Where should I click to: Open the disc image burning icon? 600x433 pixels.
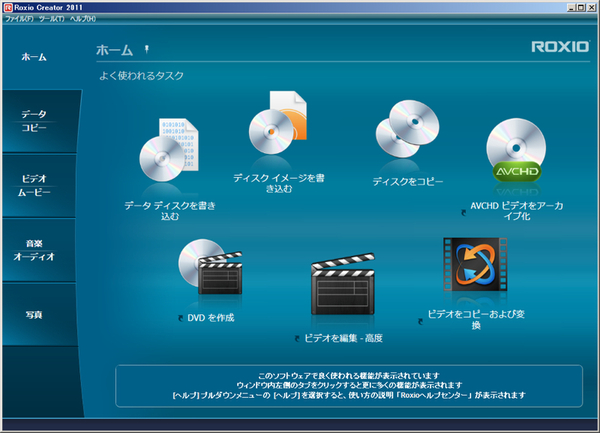tap(278, 123)
